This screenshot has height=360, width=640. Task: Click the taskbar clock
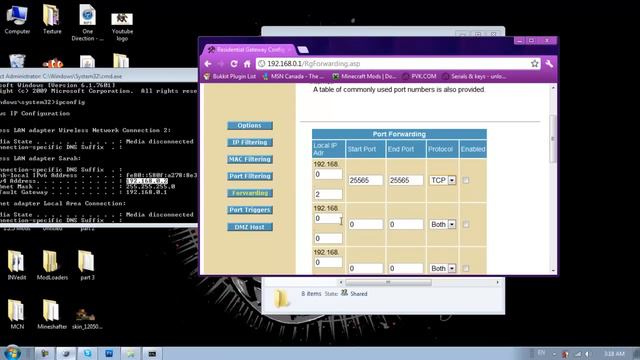point(614,354)
